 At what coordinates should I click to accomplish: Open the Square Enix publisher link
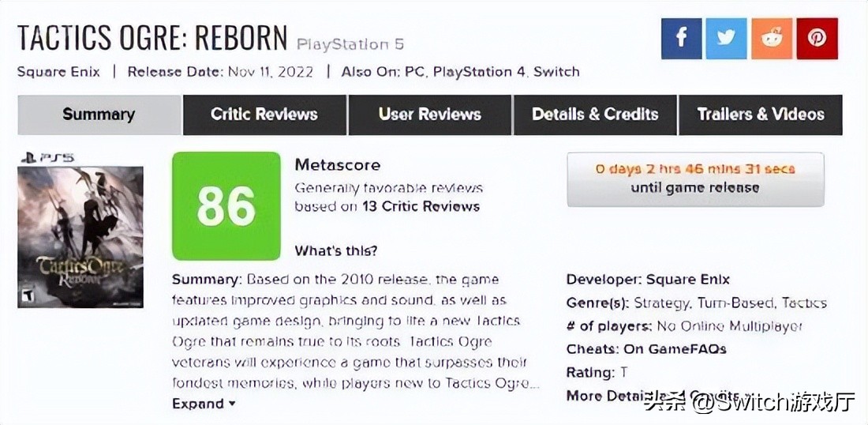(58, 72)
